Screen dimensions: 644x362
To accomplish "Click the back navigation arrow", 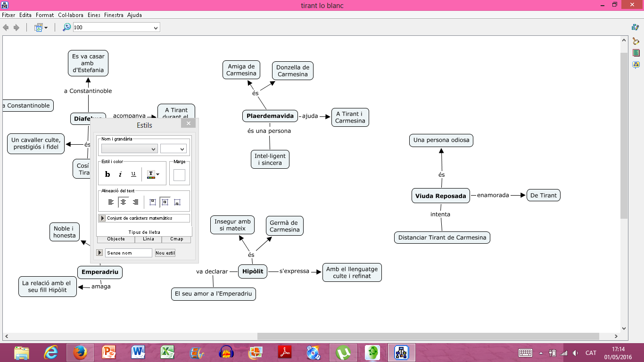I will pyautogui.click(x=6, y=28).
